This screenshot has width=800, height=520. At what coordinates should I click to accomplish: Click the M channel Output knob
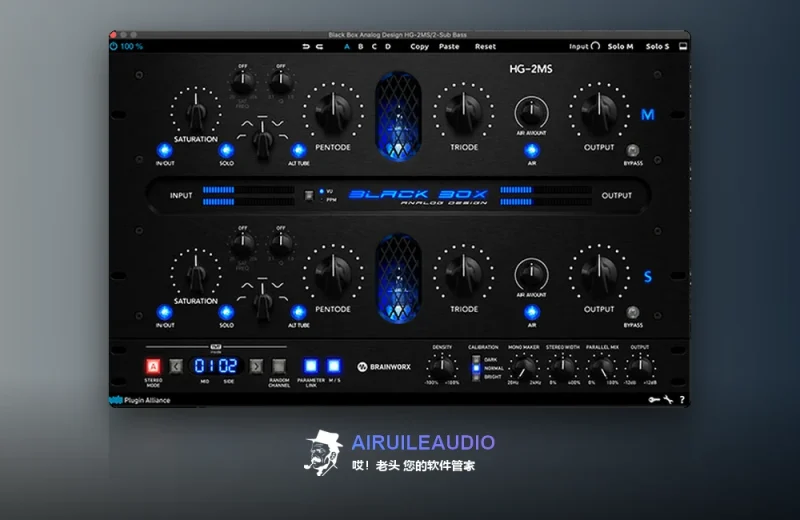(x=599, y=111)
